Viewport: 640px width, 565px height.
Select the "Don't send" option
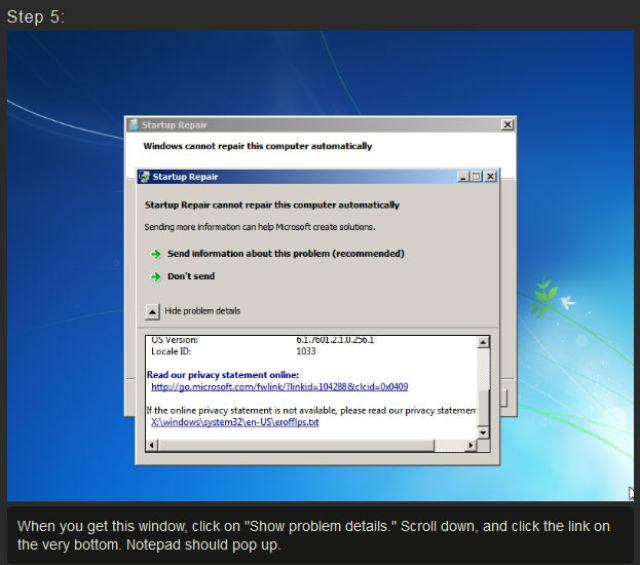(191, 276)
